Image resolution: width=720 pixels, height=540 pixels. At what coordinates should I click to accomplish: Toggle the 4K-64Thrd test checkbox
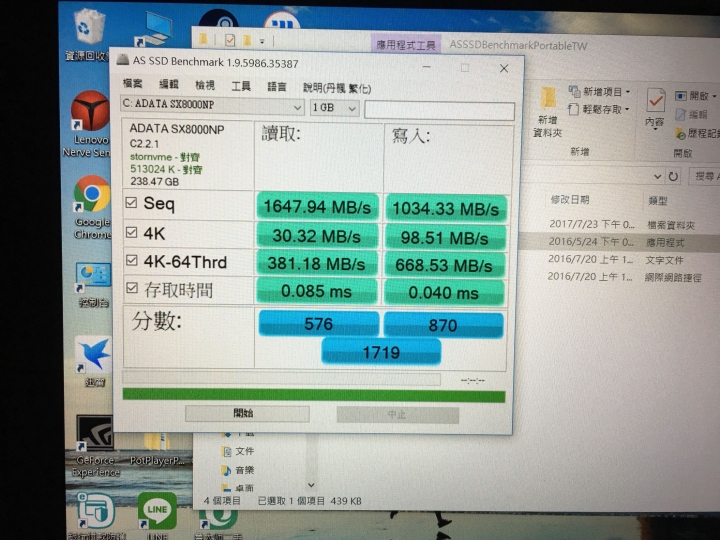click(132, 261)
